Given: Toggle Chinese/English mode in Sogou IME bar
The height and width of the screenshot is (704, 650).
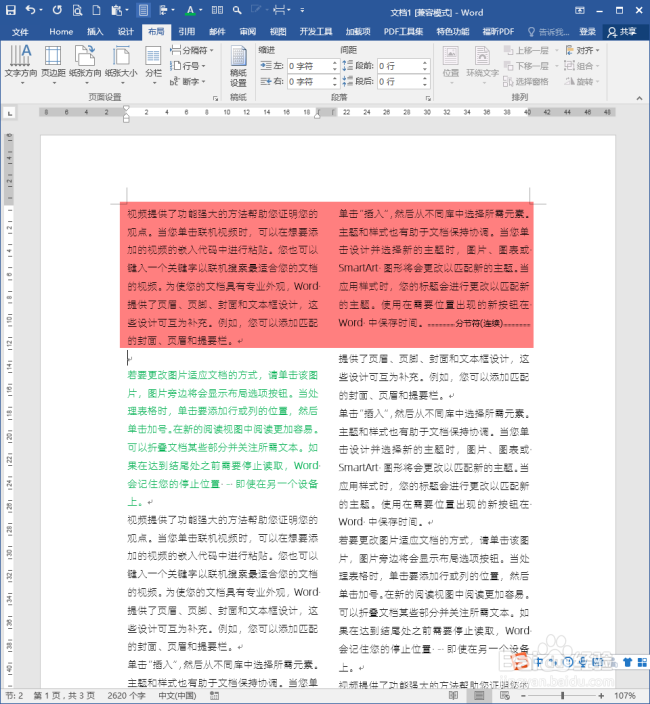Looking at the screenshot, I should pyautogui.click(x=540, y=662).
